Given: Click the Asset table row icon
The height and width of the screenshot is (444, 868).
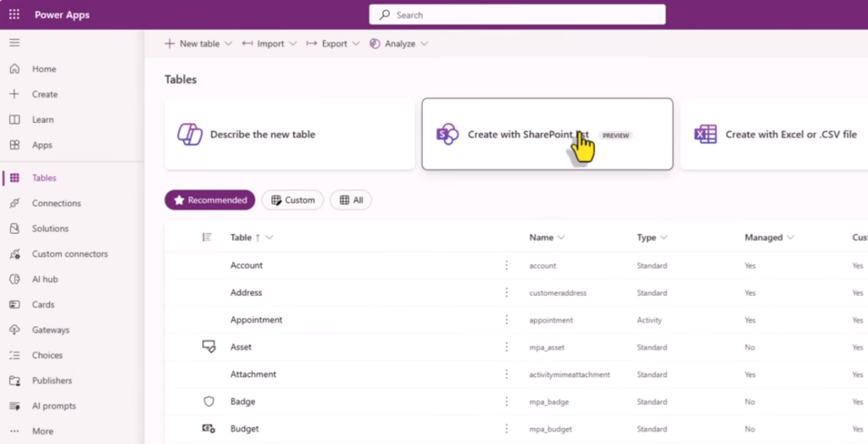Looking at the screenshot, I should click(209, 347).
